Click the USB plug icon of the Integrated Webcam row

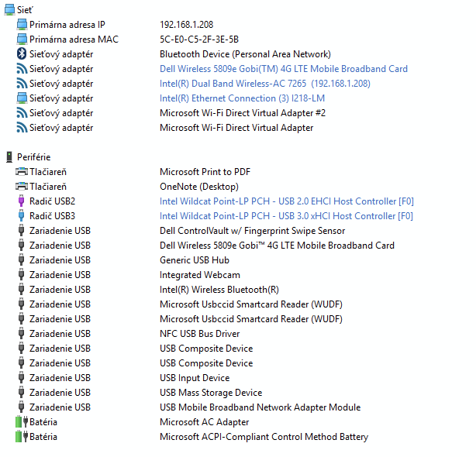(21, 275)
